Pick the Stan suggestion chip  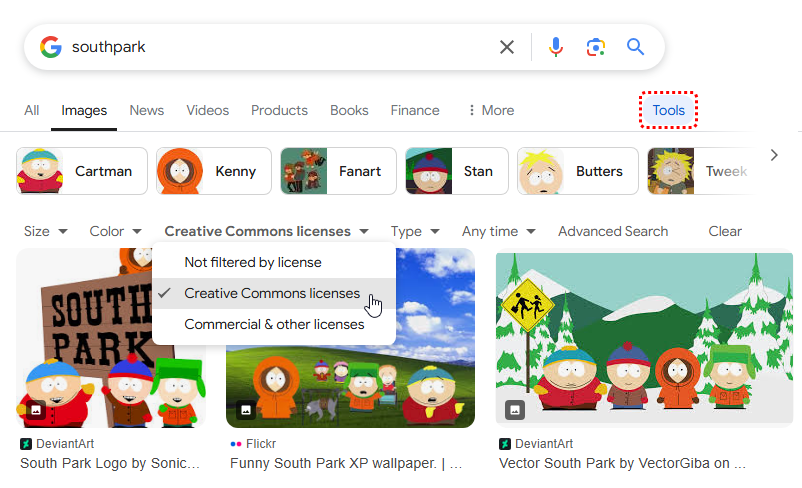(457, 171)
